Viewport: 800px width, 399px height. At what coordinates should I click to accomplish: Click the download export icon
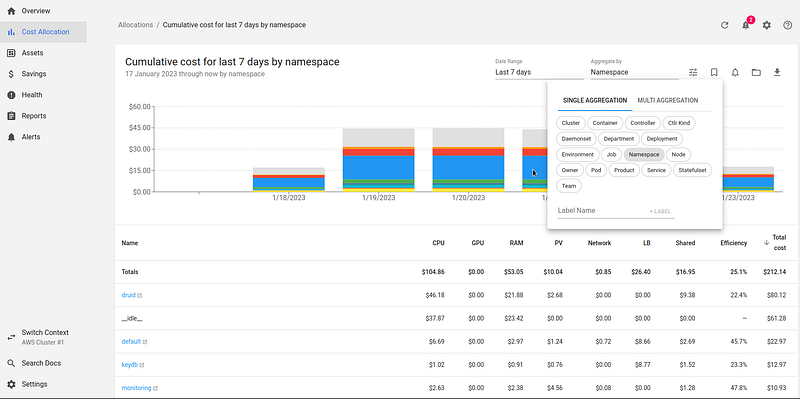click(x=777, y=72)
